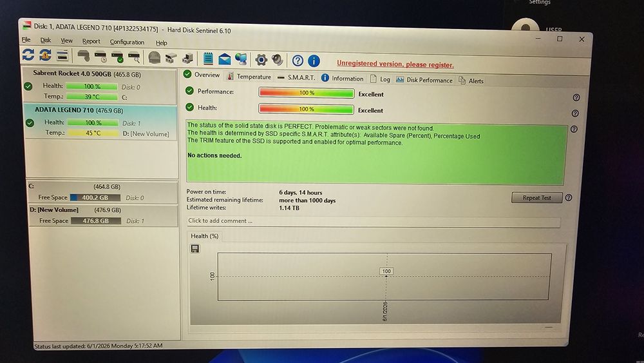Click the 100 data point on health graph

pos(386,276)
